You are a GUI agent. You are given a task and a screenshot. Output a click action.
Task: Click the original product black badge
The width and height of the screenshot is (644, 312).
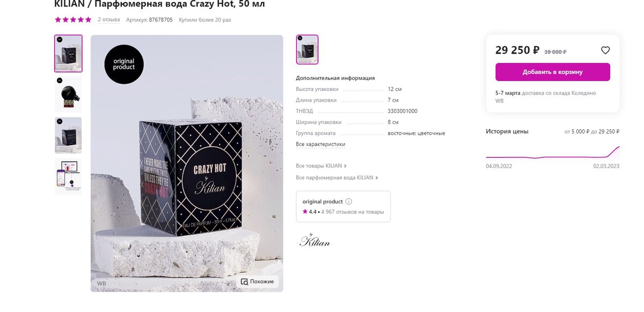point(124,64)
